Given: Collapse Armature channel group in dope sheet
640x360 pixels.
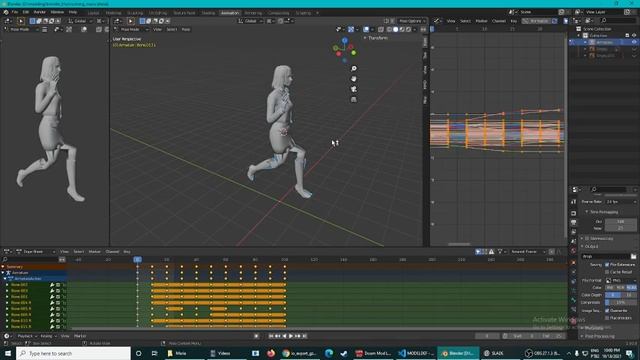Looking at the screenshot, I should tap(3, 273).
